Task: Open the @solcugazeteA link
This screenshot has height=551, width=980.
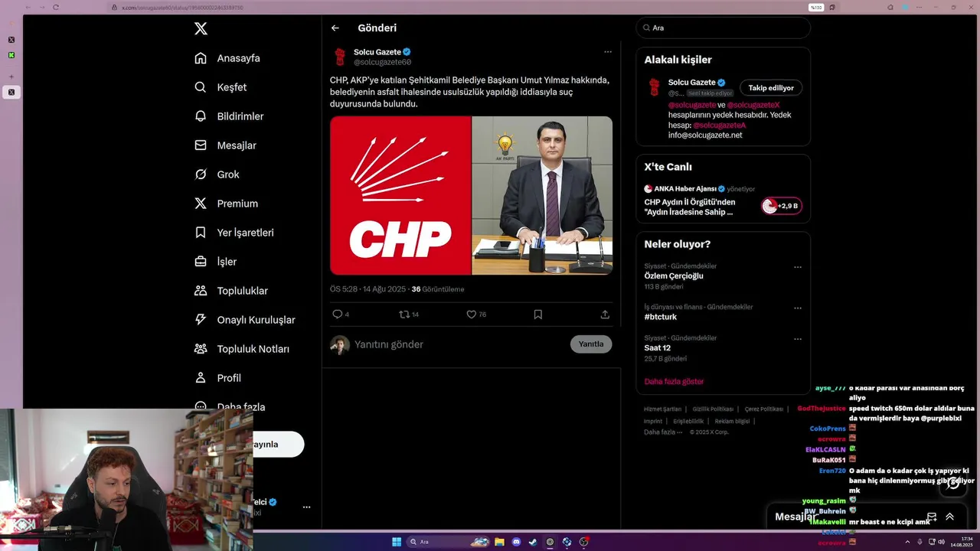Action: pyautogui.click(x=719, y=125)
